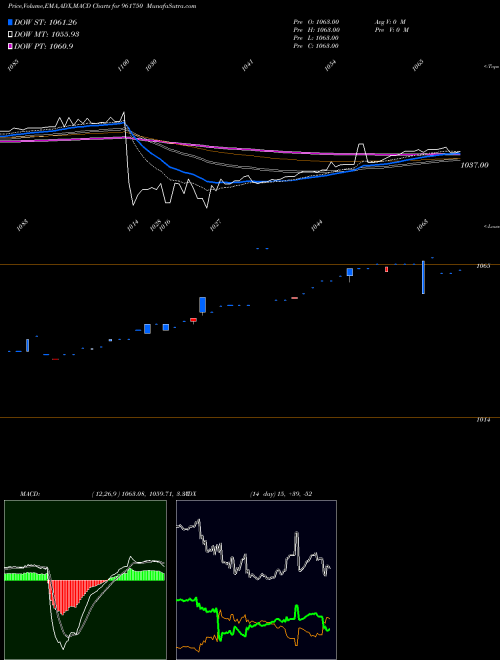Screen dimensions: 500x660
Task: Click the 'Pre C: 1063.00' value
Action: point(316,46)
